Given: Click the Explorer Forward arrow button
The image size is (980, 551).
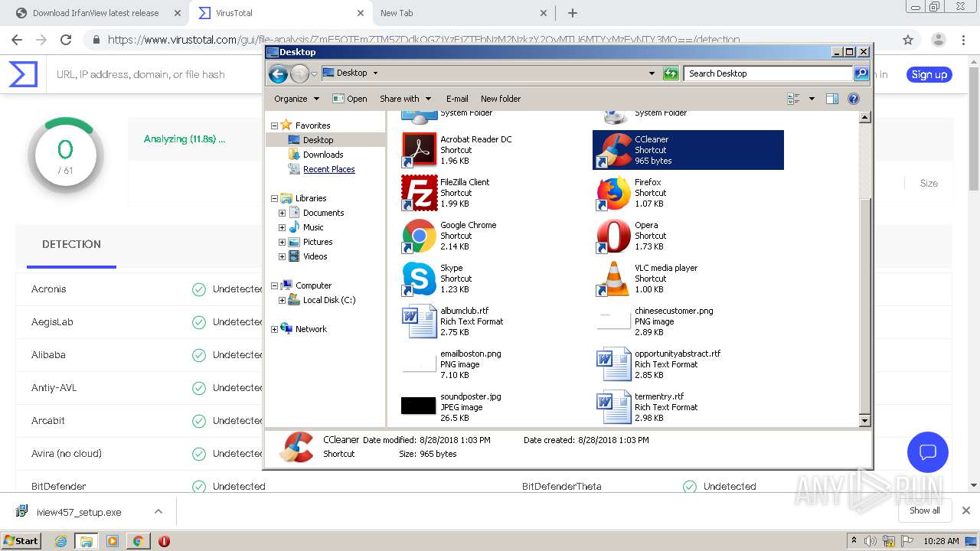Looking at the screenshot, I should [299, 73].
